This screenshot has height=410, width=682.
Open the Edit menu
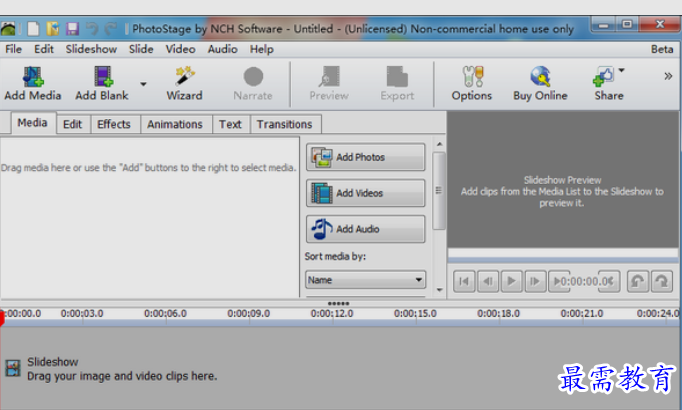pyautogui.click(x=44, y=49)
